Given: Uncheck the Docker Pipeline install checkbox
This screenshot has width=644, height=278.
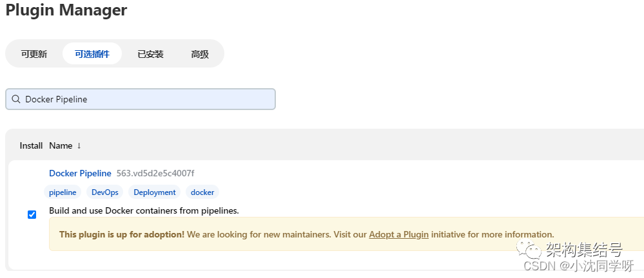Looking at the screenshot, I should tap(32, 214).
